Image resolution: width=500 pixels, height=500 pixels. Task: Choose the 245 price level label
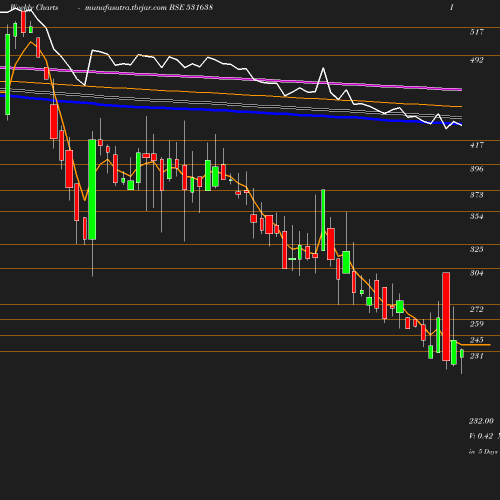(x=477, y=340)
